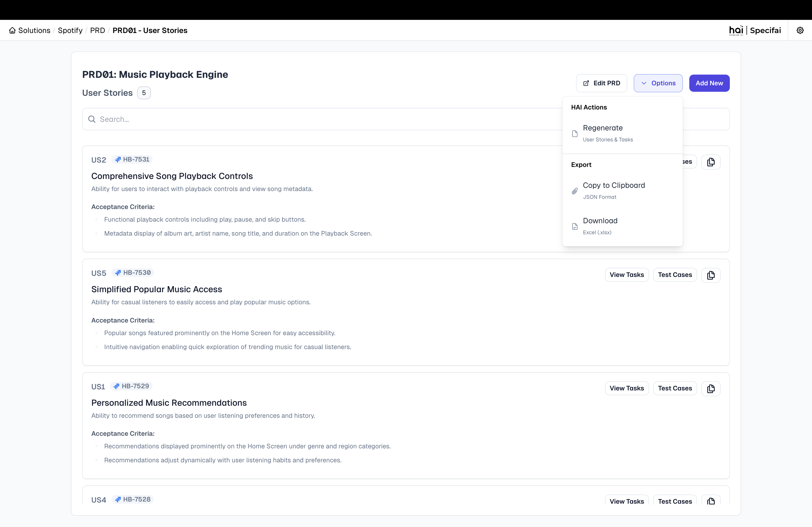Click the 'HAI Actions' menu header
812x527 pixels.
click(589, 107)
